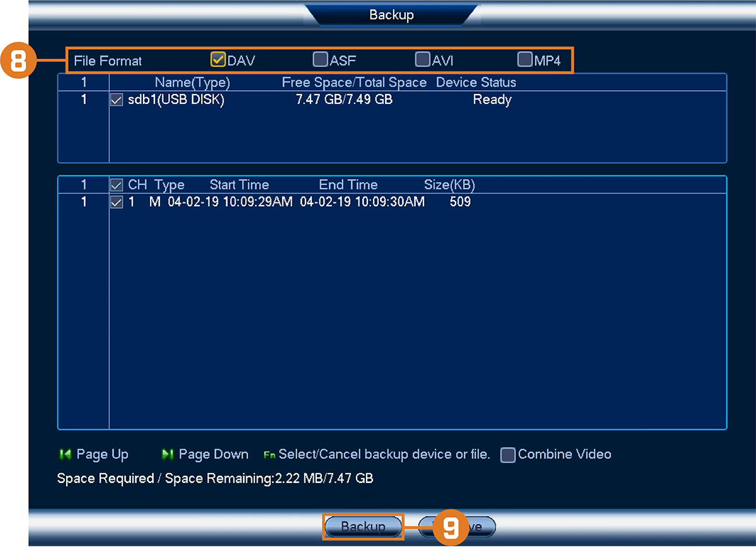756x551 pixels.
Task: Click the Free Space/Total Space column header
Action: 354,83
